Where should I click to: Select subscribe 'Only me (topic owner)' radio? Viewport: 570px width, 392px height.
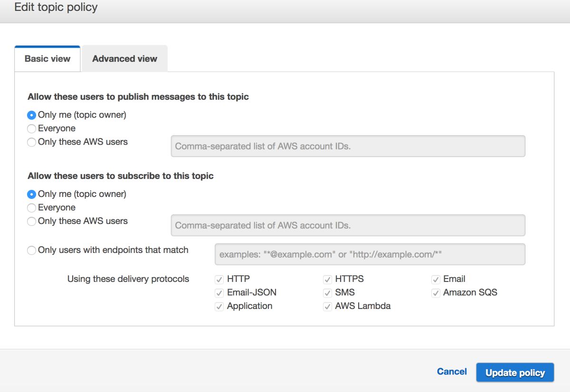click(32, 194)
